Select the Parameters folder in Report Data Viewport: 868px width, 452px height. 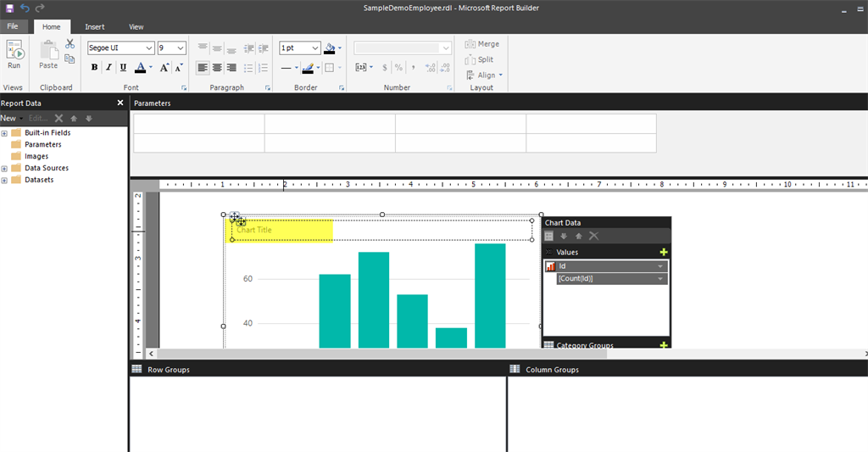(x=36, y=144)
